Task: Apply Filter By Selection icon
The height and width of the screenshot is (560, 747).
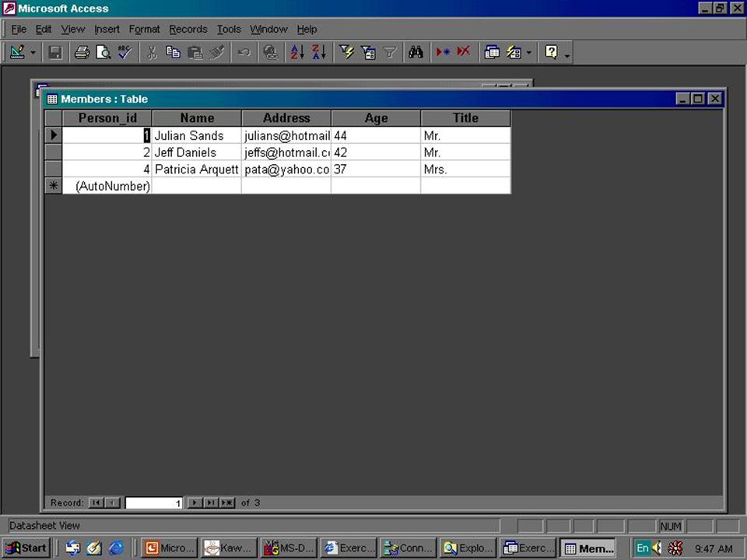Action: (346, 52)
